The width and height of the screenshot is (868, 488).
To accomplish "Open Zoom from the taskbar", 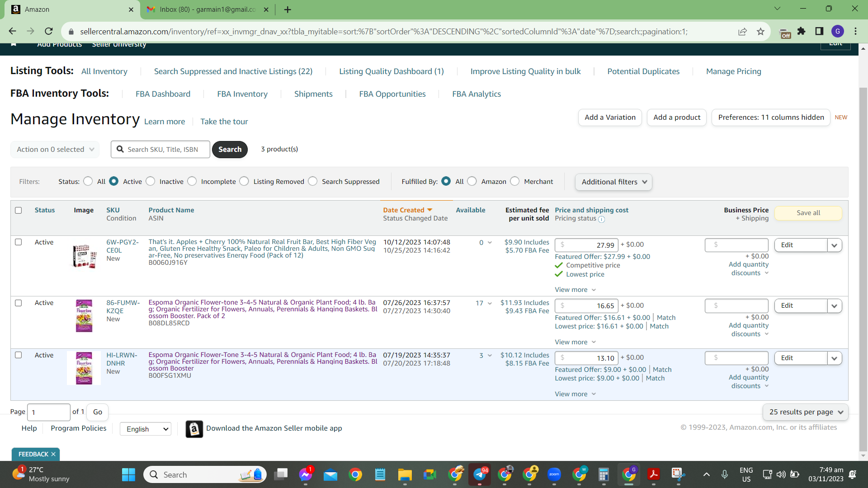I will (x=554, y=474).
